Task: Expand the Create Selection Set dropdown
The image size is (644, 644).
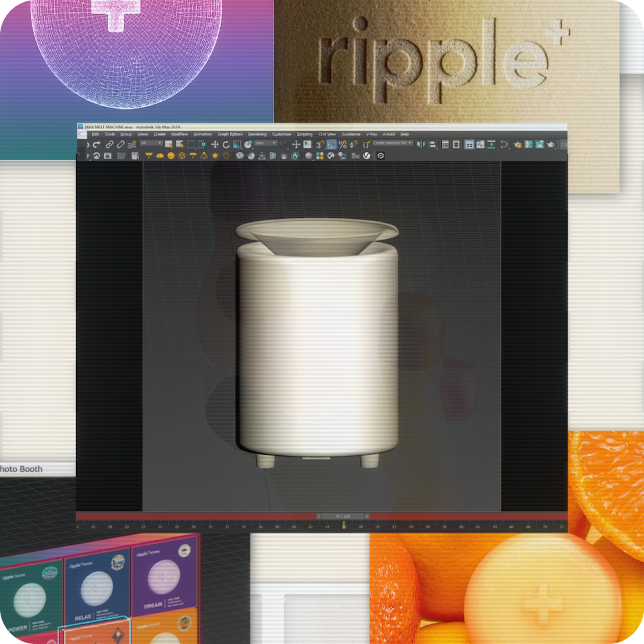Action: (393, 143)
